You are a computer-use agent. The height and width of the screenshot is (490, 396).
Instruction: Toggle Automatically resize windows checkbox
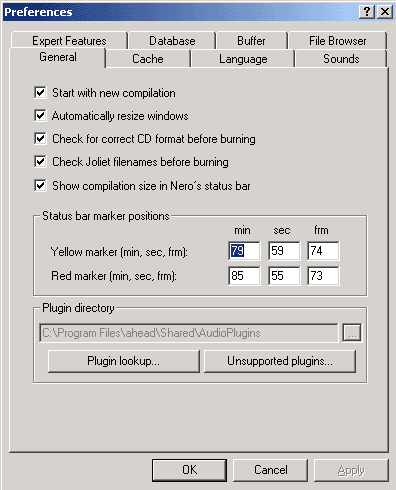point(40,116)
